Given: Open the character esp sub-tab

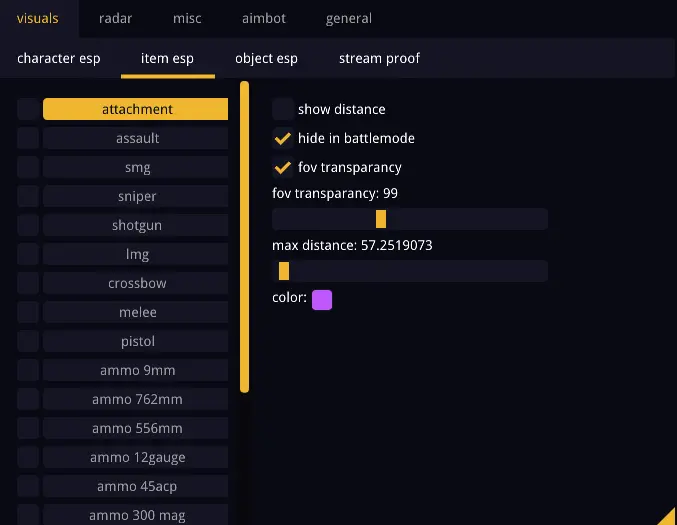Looking at the screenshot, I should (59, 58).
